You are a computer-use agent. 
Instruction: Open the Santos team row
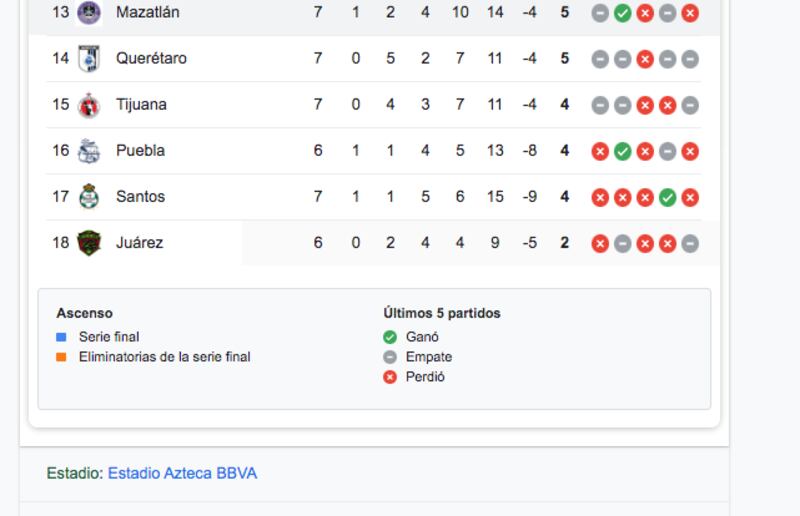coord(373,197)
